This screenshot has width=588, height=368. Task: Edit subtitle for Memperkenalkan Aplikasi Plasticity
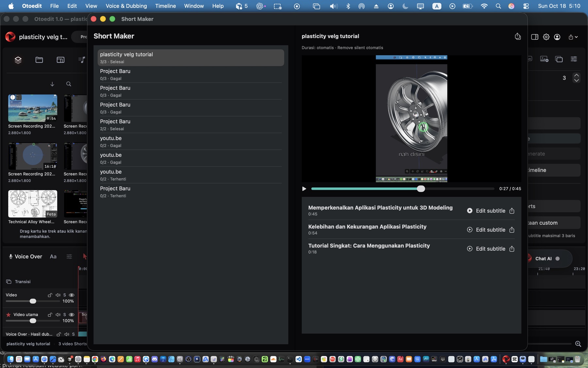(490, 211)
